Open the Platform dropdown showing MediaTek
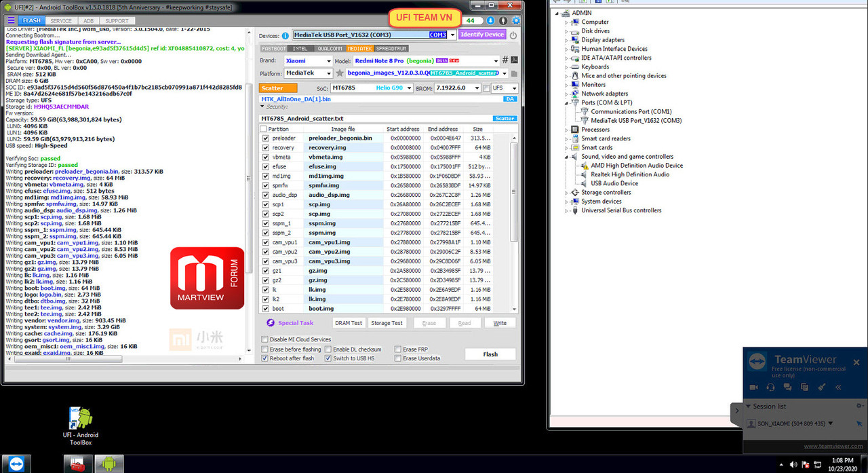 click(x=329, y=73)
